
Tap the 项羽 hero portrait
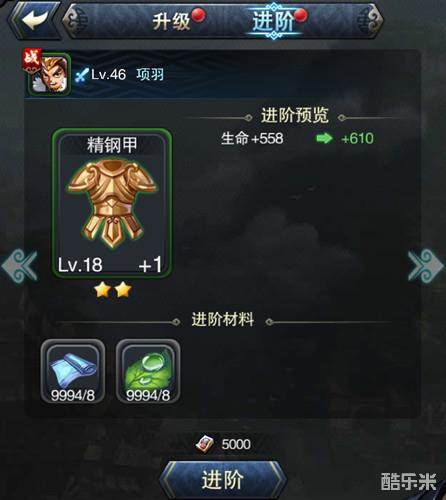click(50, 74)
